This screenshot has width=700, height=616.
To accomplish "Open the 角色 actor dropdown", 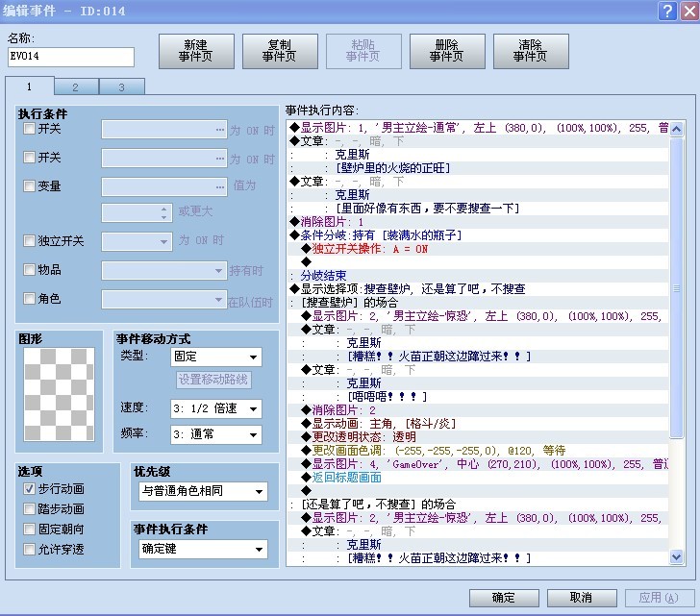I will 163,299.
